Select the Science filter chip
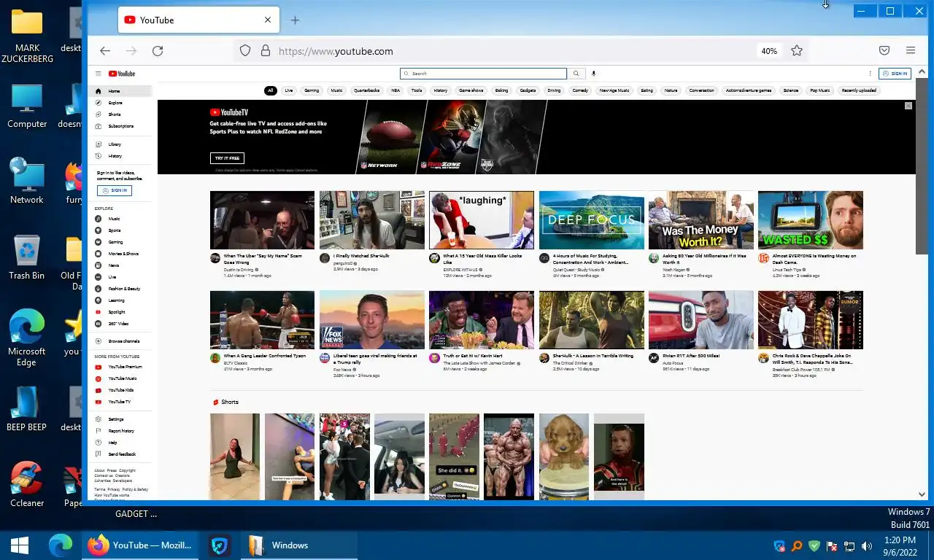The image size is (934, 560). pos(791,90)
